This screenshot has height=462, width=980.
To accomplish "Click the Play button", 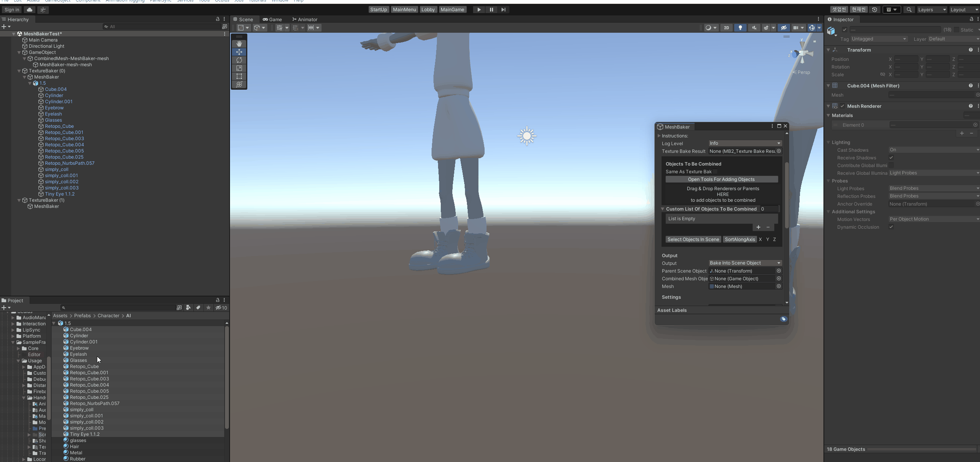I will (x=479, y=10).
